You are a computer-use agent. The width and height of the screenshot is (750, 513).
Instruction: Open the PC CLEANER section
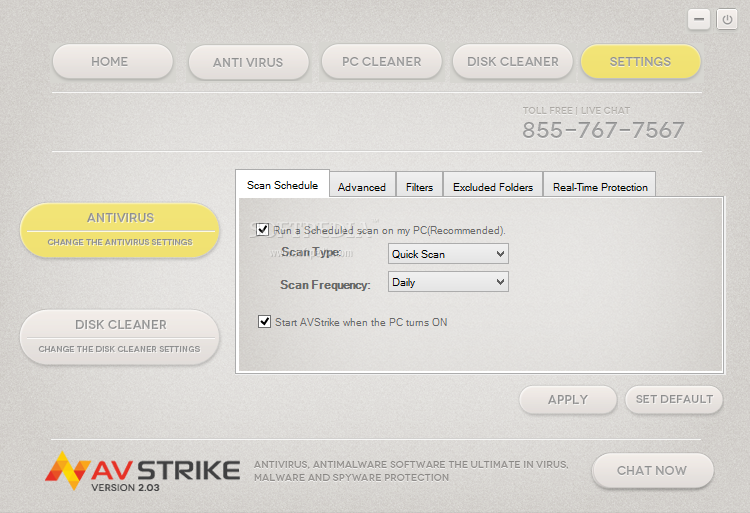coord(381,62)
